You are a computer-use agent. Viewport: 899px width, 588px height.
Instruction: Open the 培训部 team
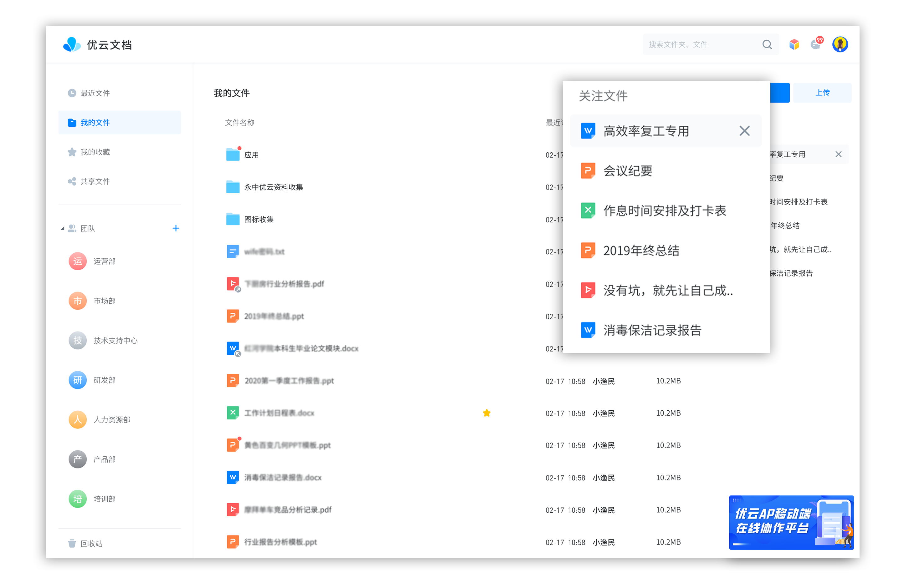92,499
